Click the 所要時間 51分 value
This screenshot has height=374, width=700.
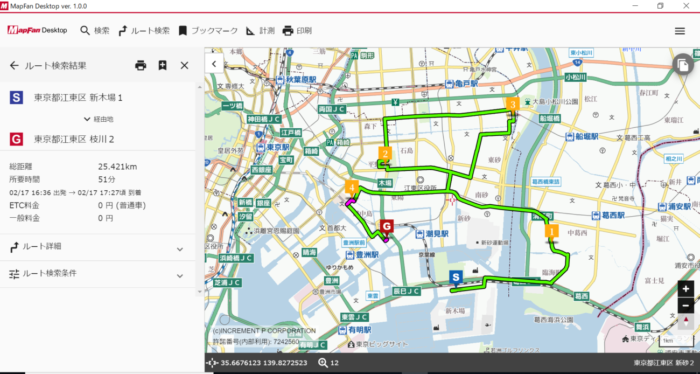[x=107, y=179]
